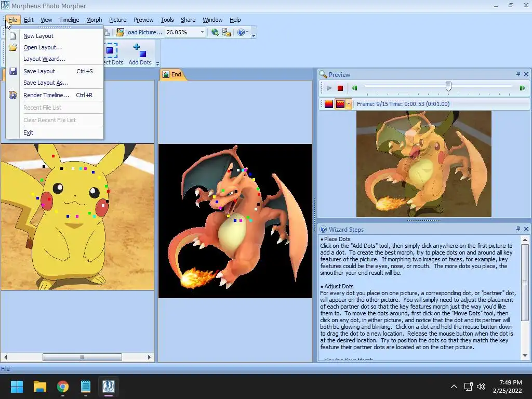Click the preview frame slider handle
Image resolution: width=532 pixels, height=399 pixels.
click(448, 86)
